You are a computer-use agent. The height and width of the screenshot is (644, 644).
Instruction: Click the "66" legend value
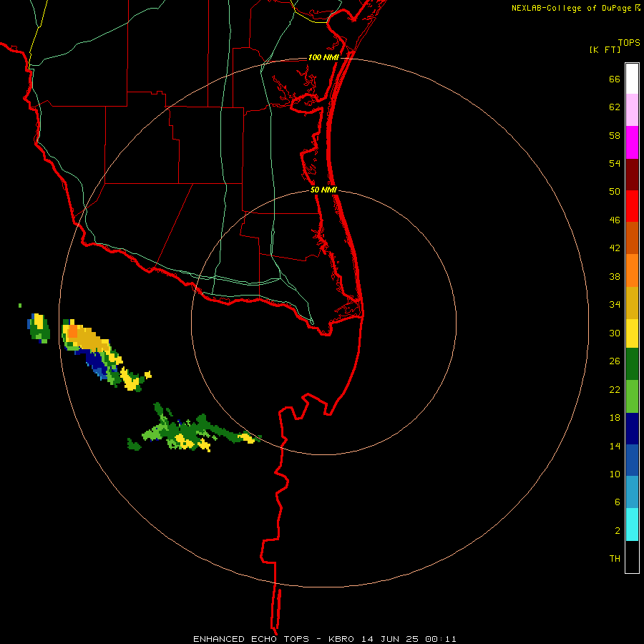[x=615, y=79]
